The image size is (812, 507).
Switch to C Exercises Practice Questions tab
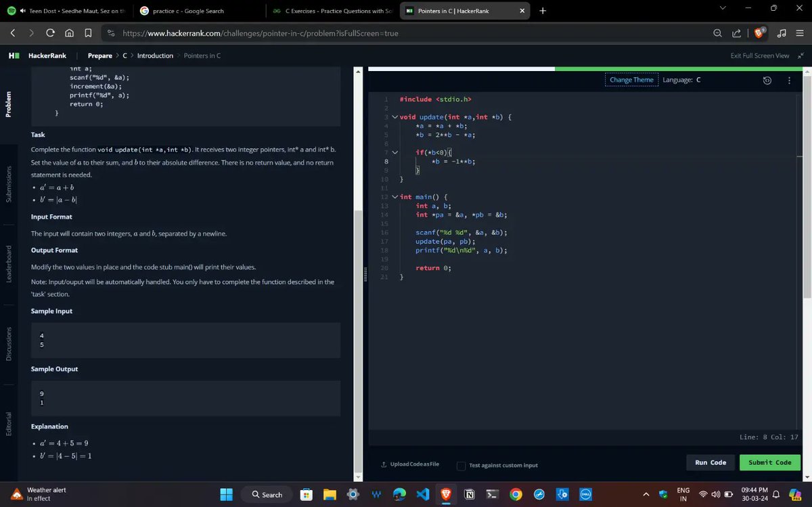point(332,11)
